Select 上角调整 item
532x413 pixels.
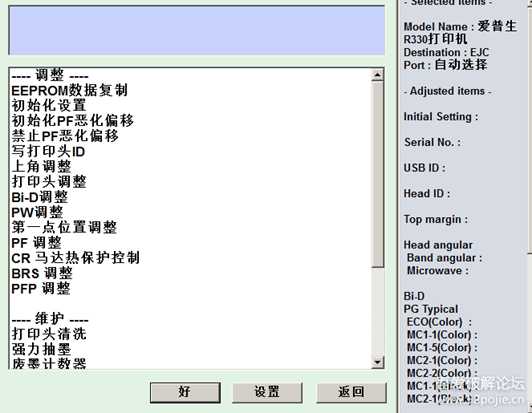[x=41, y=166]
